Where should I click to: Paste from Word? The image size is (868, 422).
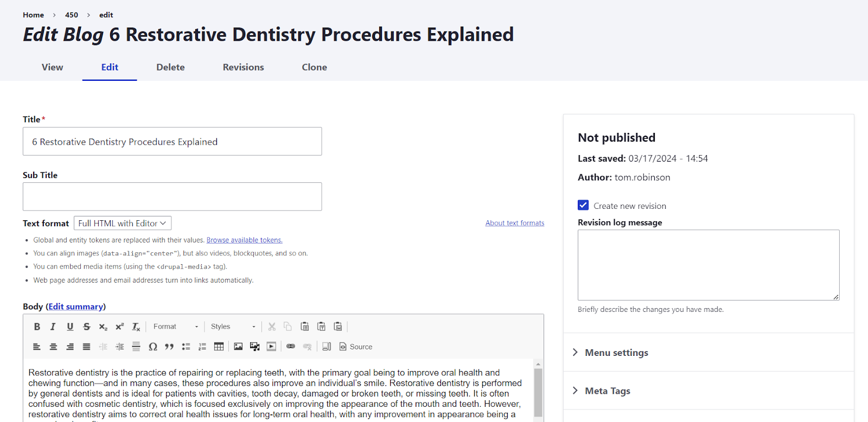[x=338, y=327]
